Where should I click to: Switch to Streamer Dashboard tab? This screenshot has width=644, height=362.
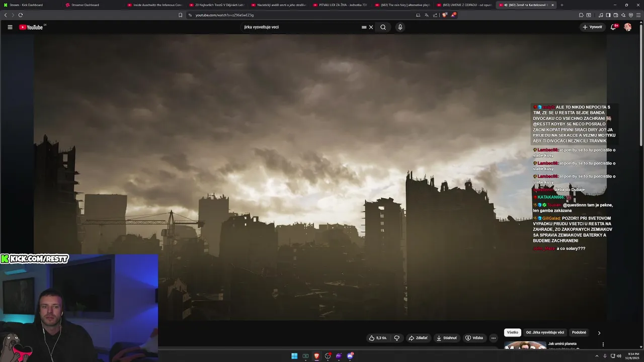click(x=93, y=5)
